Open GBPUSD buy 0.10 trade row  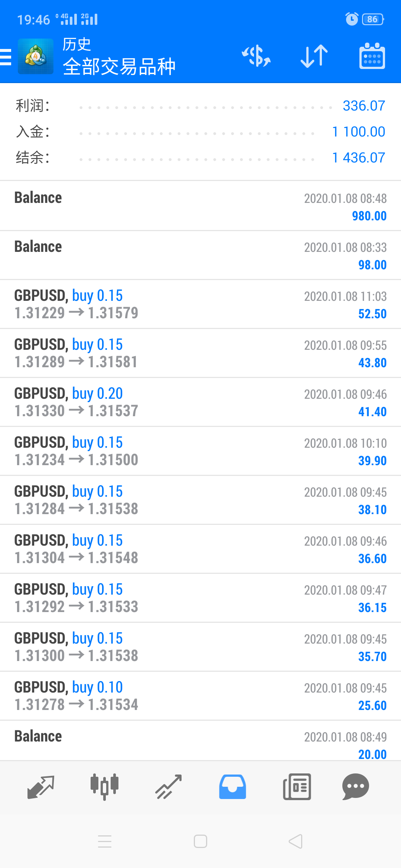pos(200,696)
